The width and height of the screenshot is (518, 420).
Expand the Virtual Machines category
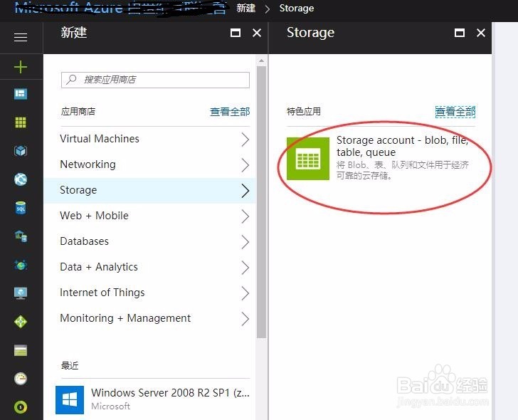coord(154,139)
